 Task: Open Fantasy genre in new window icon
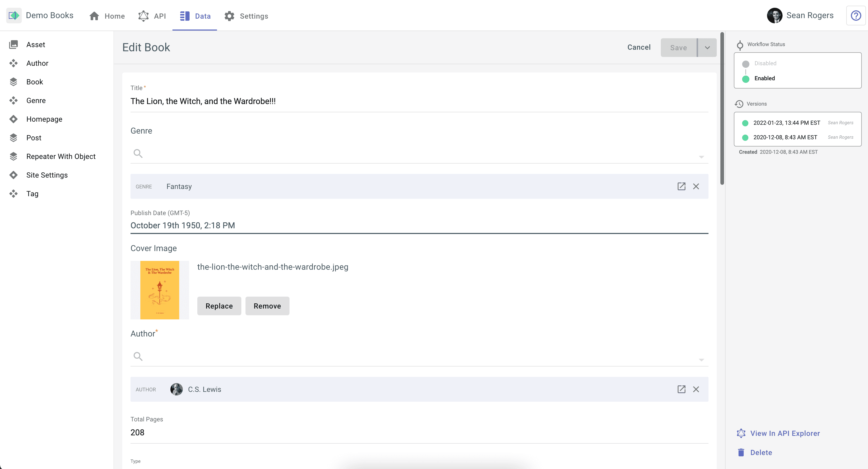[x=681, y=186]
